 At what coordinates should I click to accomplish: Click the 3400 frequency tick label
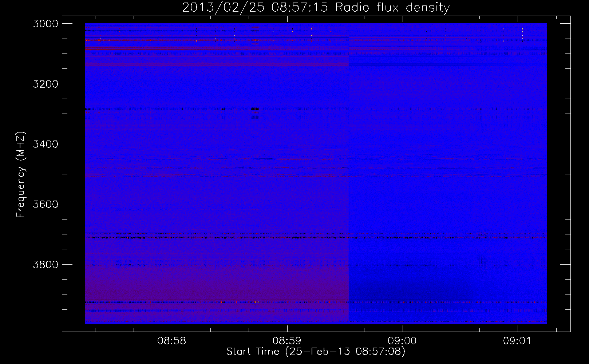pos(46,144)
